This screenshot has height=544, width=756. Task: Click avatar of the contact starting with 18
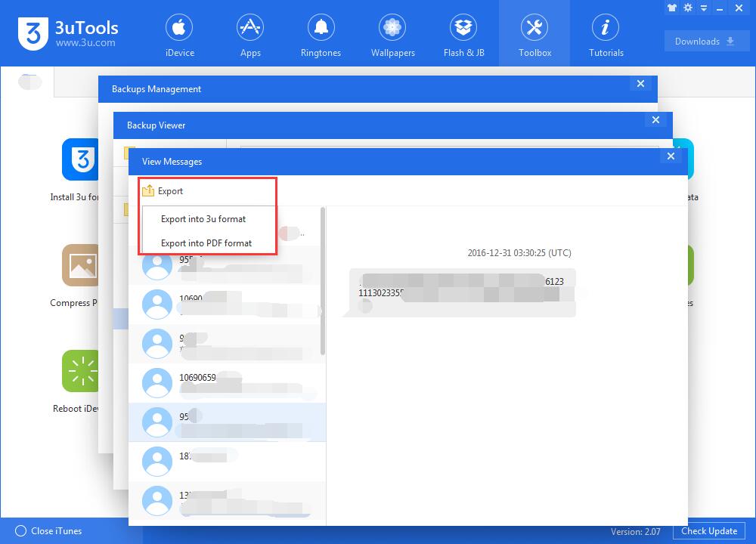point(157,461)
